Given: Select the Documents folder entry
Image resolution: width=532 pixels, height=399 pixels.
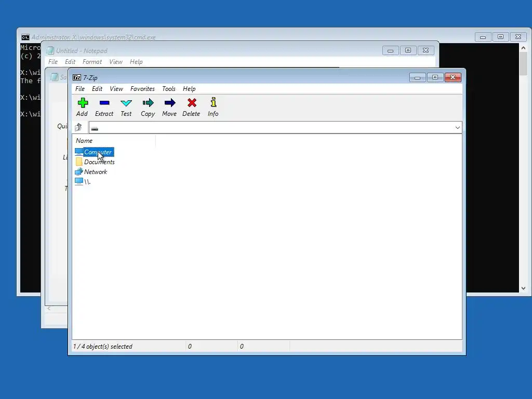Looking at the screenshot, I should point(95,162).
